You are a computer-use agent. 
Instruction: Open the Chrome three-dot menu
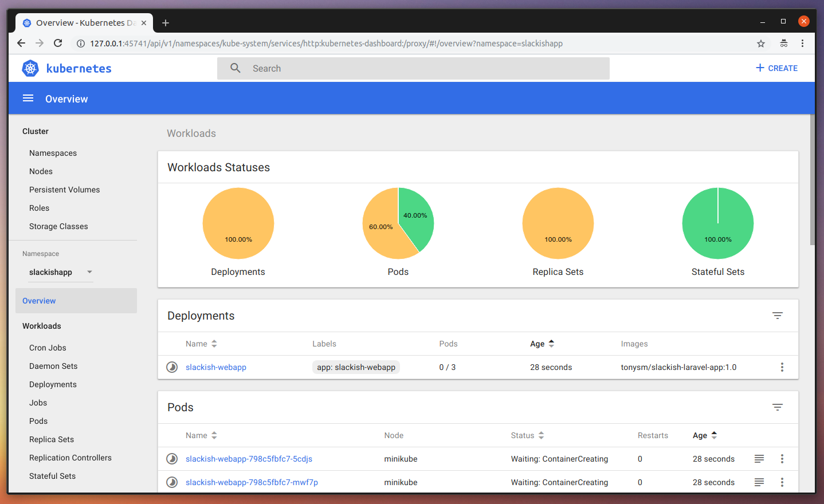pyautogui.click(x=802, y=43)
